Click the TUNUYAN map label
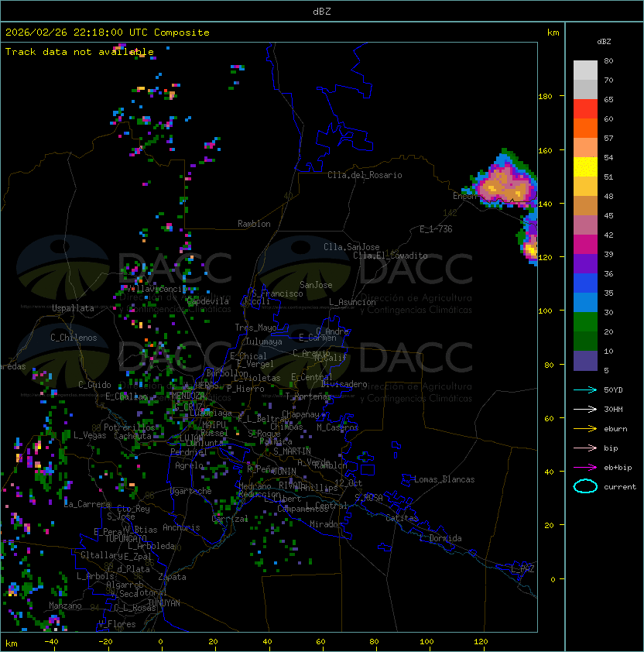 [x=164, y=603]
